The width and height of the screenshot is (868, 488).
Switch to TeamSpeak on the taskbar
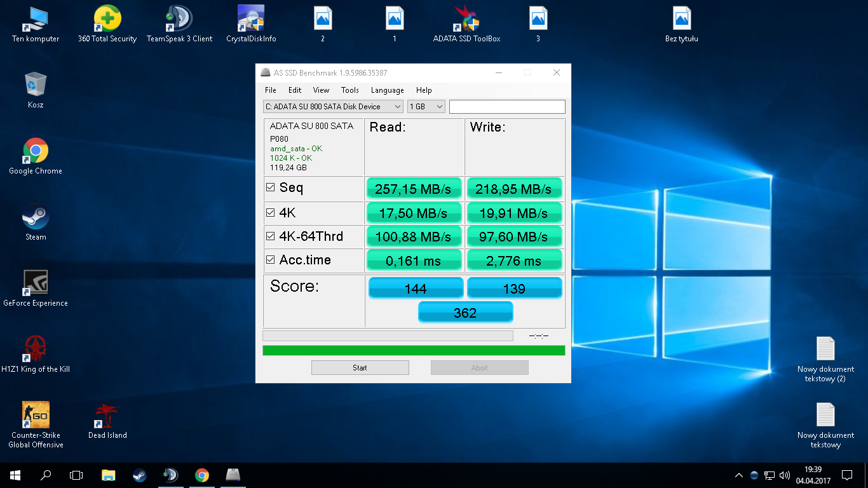click(171, 475)
